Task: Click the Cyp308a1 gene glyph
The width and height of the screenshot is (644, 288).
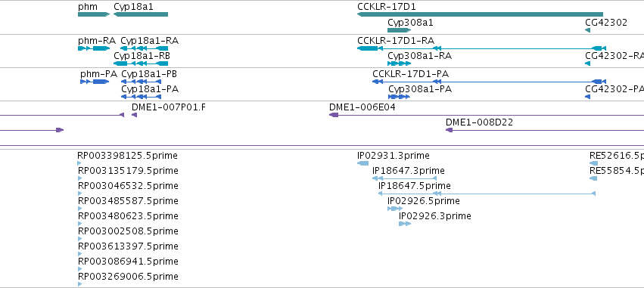Action: pos(399,30)
